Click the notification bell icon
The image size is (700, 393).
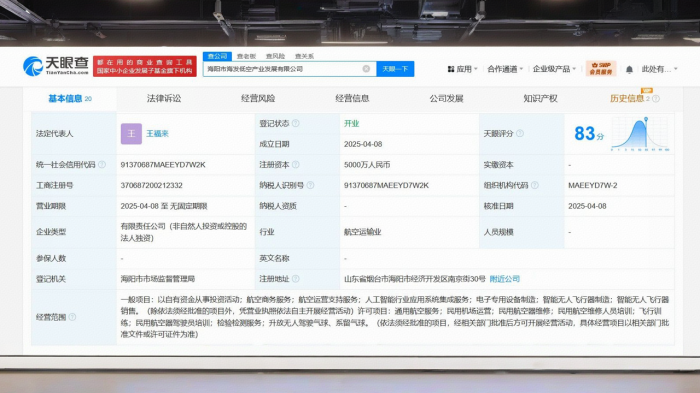point(629,69)
